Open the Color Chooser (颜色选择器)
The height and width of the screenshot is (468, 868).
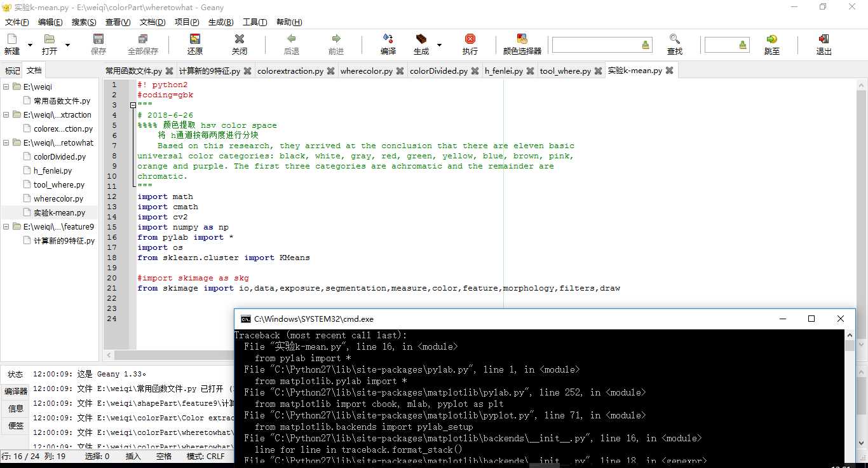pyautogui.click(x=522, y=44)
